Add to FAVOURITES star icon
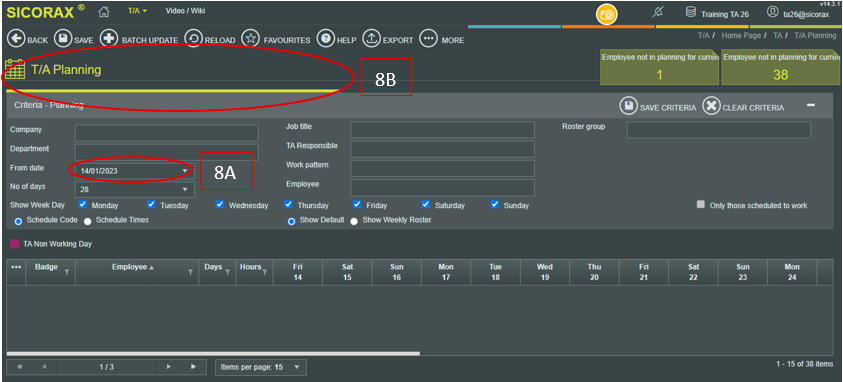The height and width of the screenshot is (382, 843). [251, 39]
